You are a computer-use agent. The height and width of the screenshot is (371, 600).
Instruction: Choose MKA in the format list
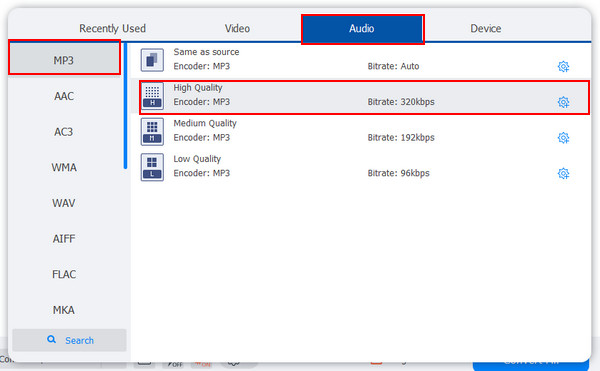(64, 310)
